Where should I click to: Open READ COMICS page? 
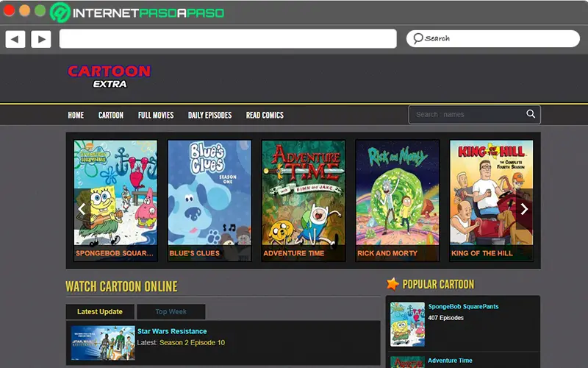point(265,116)
